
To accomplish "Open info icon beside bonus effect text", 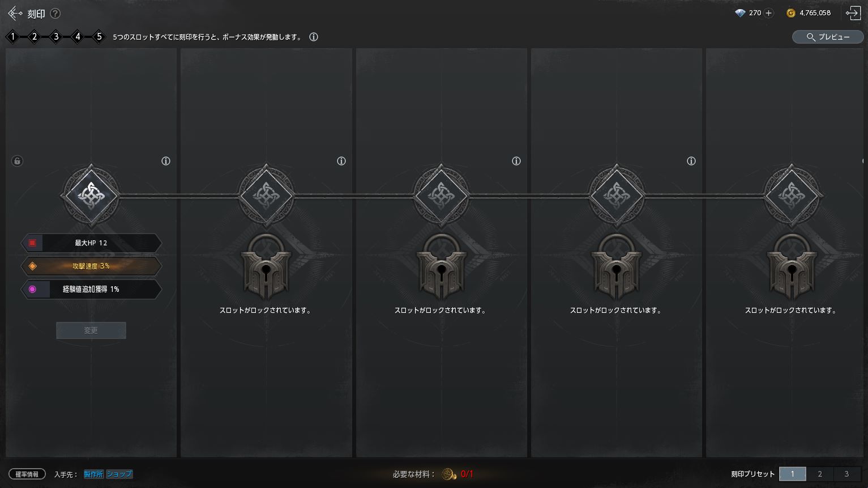I will 314,37.
